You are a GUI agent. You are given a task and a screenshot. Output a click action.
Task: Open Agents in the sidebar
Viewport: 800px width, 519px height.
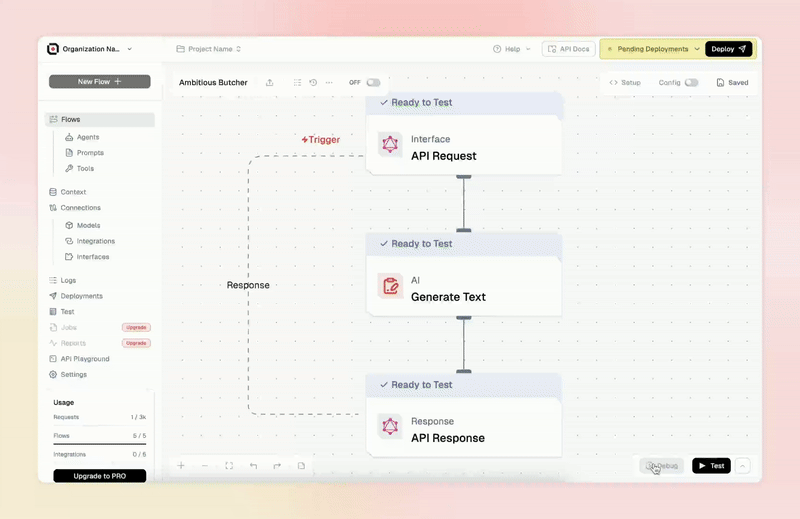(88, 137)
